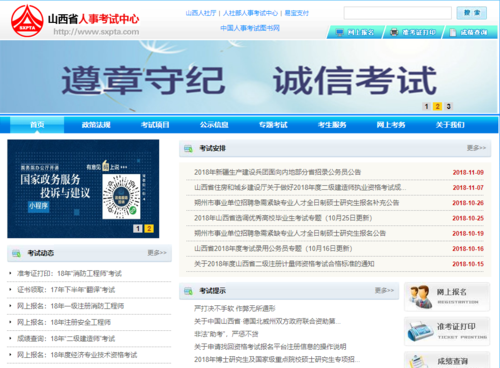
Task: Click 更多>> in the 考试提示 section
Action: 384,290
